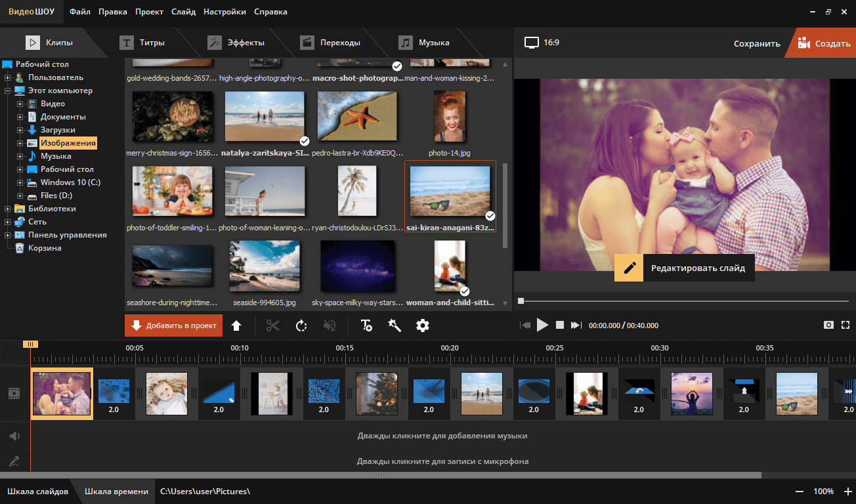This screenshot has height=504, width=856.
Task: Click the Изображения folder in tree
Action: point(68,143)
